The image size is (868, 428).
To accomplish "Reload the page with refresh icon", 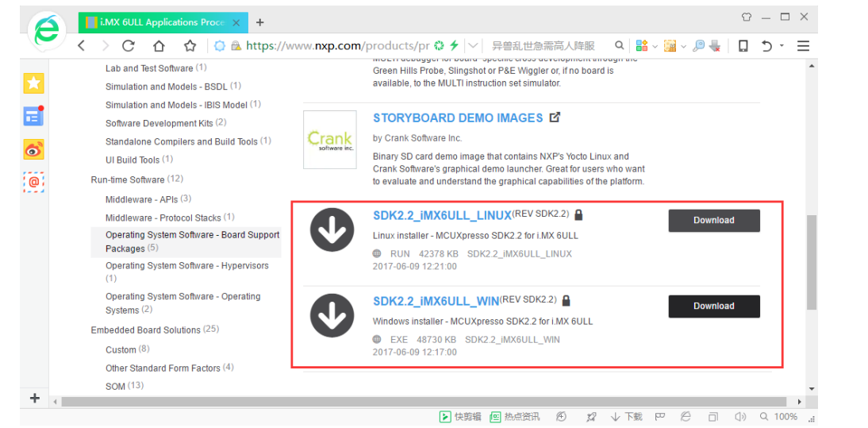I will 129,46.
